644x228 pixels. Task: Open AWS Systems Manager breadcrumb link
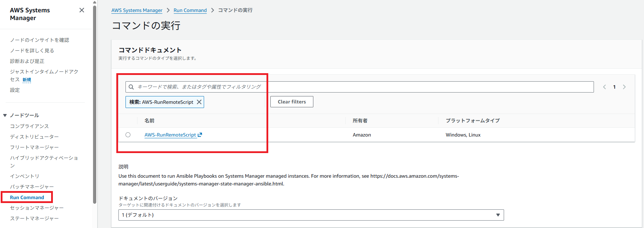point(137,10)
